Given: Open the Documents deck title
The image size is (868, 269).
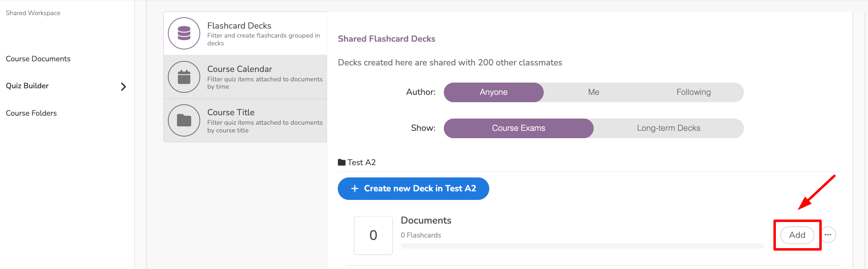Looking at the screenshot, I should [x=426, y=220].
